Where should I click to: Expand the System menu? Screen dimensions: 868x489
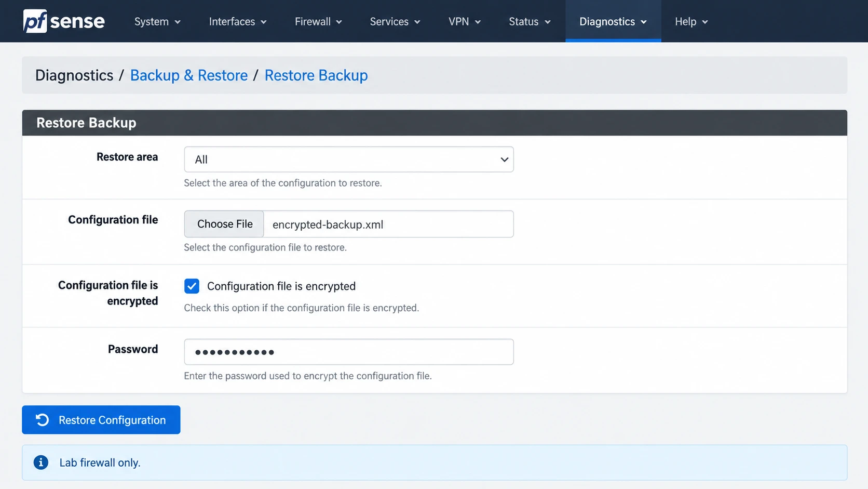tap(157, 21)
